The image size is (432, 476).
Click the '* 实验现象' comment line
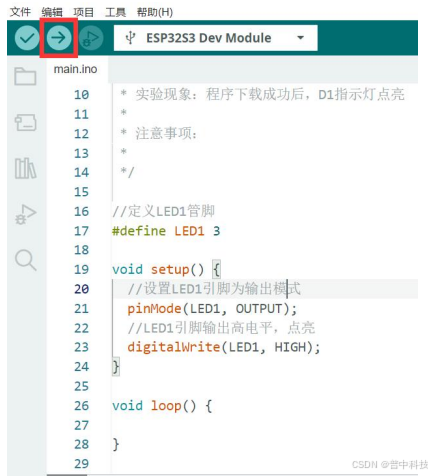(x=262, y=94)
